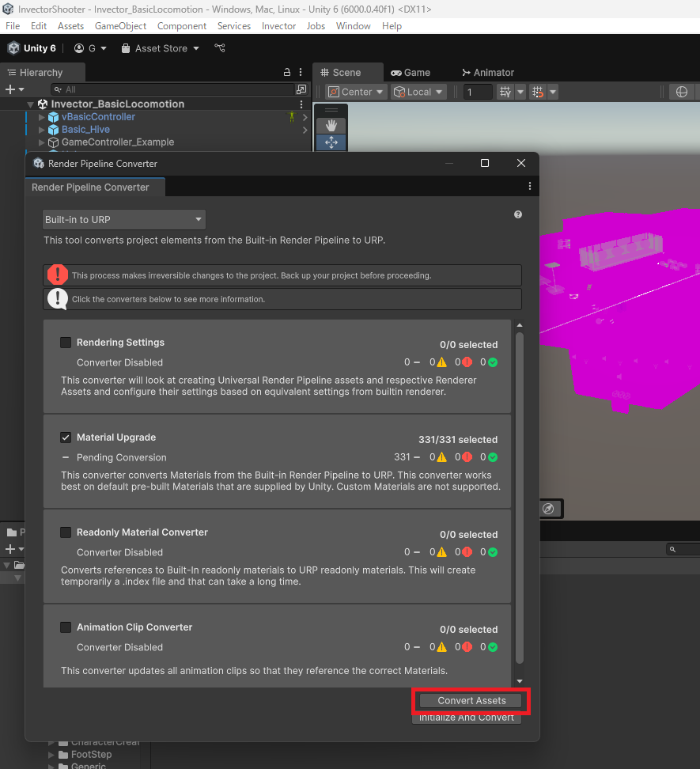Select the Move tool

coord(331,142)
